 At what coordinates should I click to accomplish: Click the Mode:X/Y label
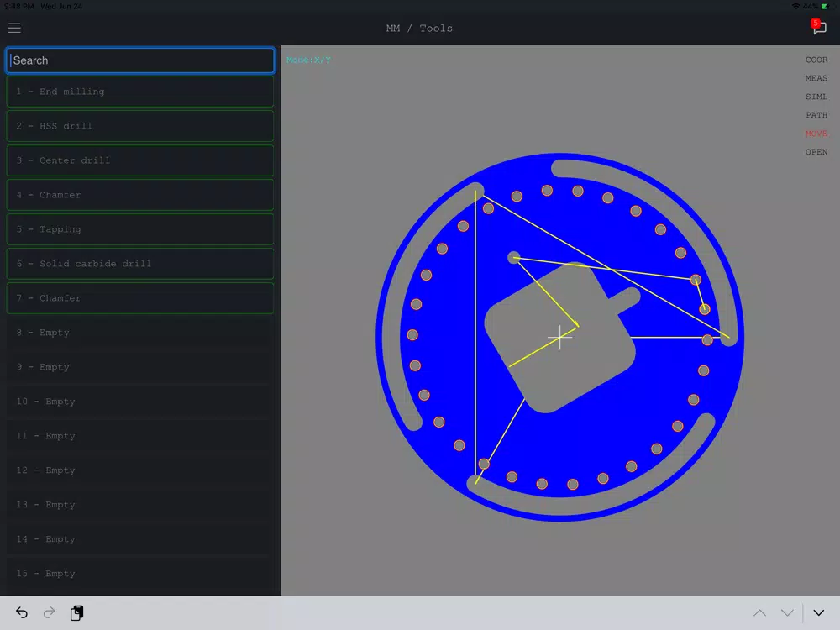308,60
